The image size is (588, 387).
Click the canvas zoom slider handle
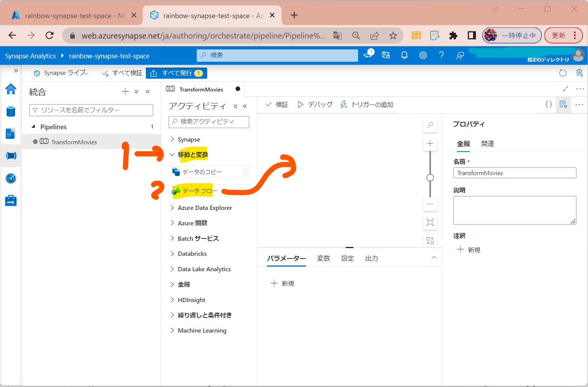(430, 178)
